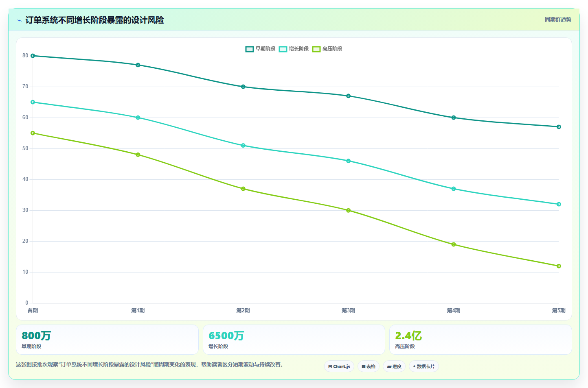
Task: Select 早期阶段 data point at 第2期
Action: coord(243,87)
